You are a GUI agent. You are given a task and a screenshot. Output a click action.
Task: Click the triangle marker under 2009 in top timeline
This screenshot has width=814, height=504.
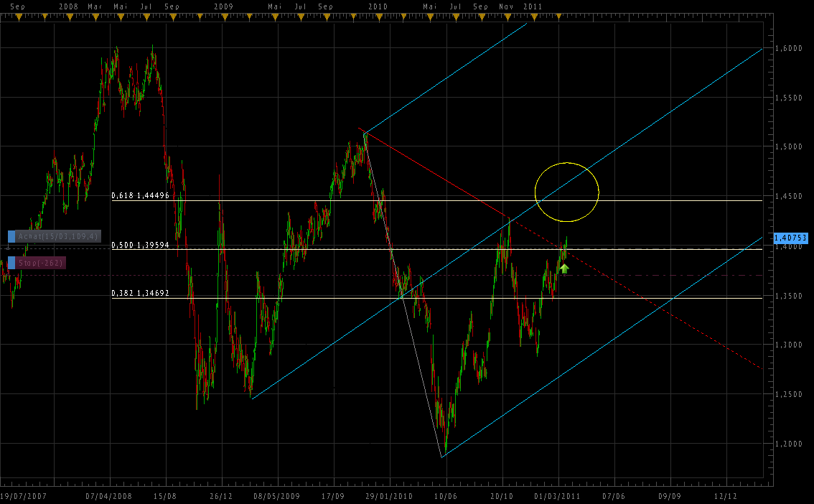(223, 17)
